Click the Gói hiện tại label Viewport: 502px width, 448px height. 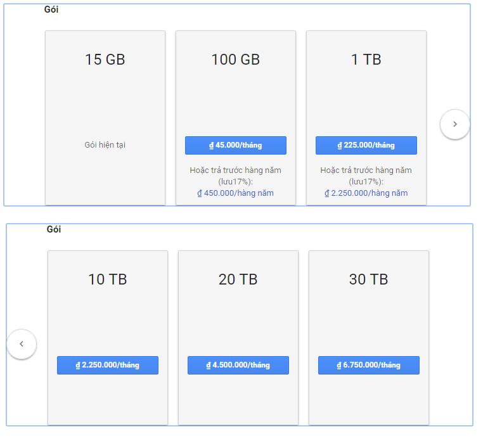(x=105, y=145)
